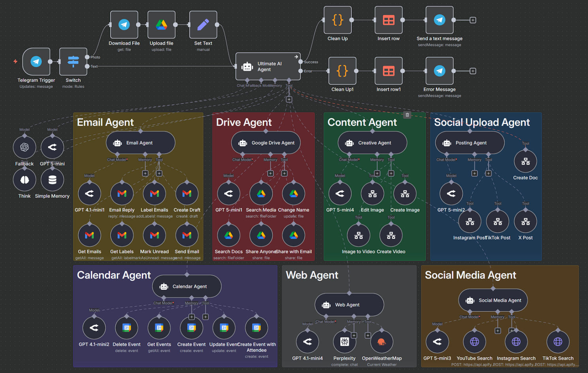Viewport: 588px width, 373px height.
Task: Click the Calendar Agent sticky note title
Action: point(114,275)
